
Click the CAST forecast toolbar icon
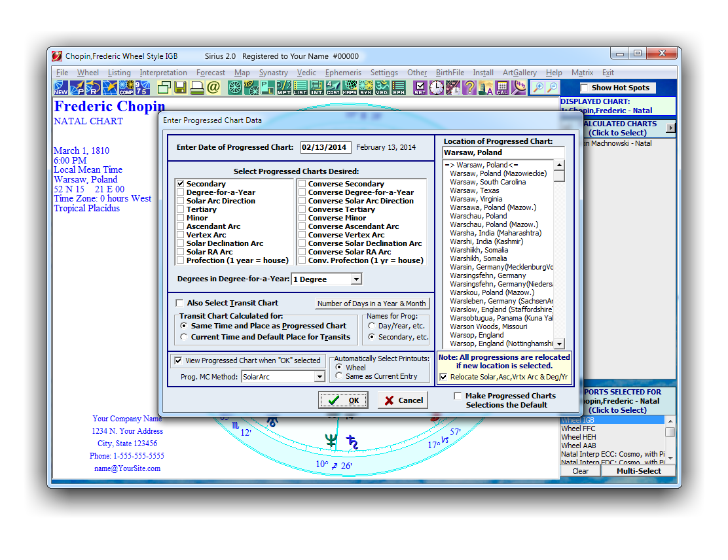click(333, 87)
